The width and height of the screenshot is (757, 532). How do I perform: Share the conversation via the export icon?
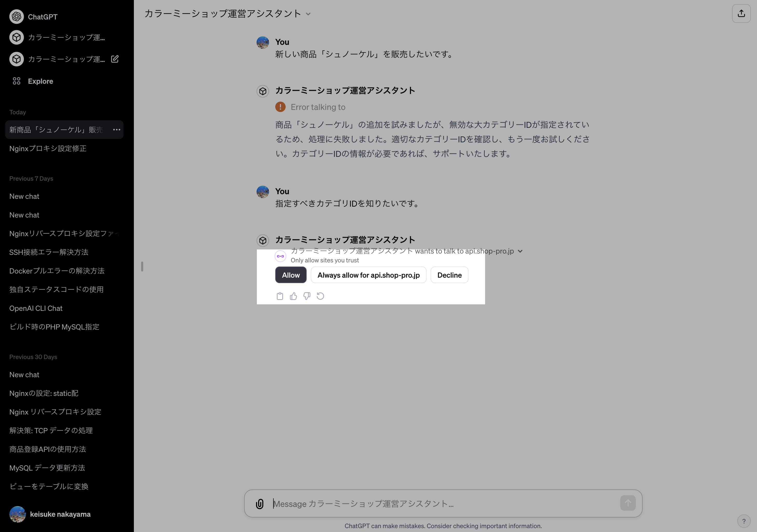coord(741,13)
